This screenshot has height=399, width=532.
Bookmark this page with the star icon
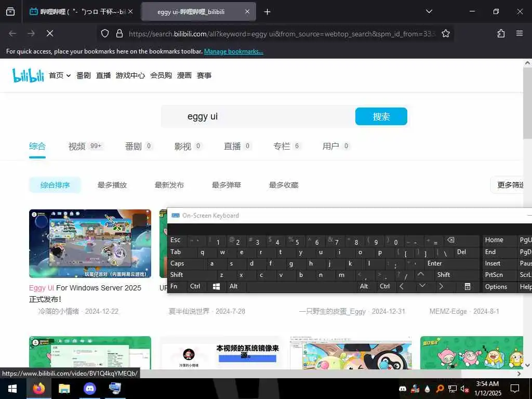[445, 33]
